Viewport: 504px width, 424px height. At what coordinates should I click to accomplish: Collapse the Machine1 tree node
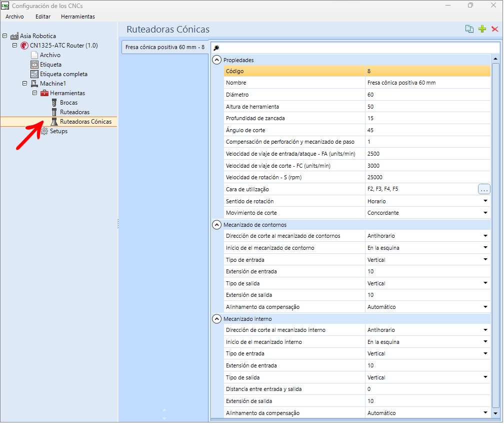click(x=25, y=83)
